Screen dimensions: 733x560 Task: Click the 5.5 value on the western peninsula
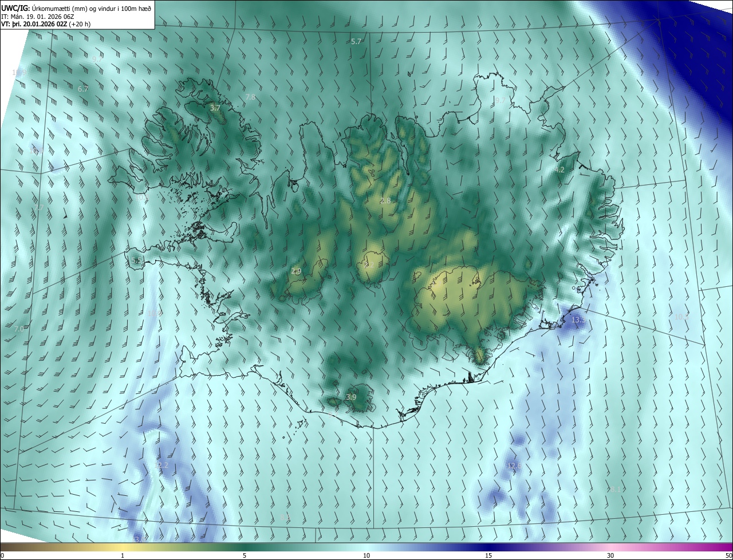click(x=136, y=261)
